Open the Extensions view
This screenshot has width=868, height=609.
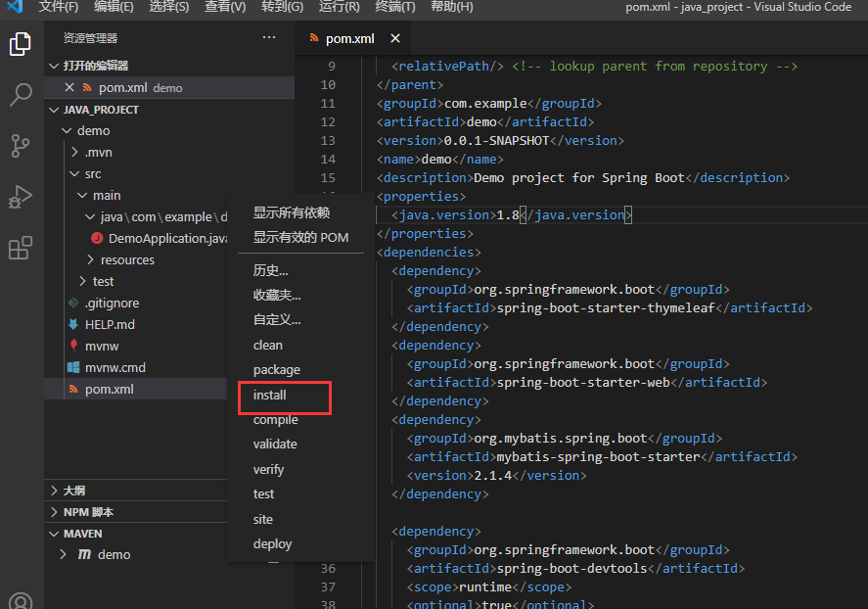(21, 248)
